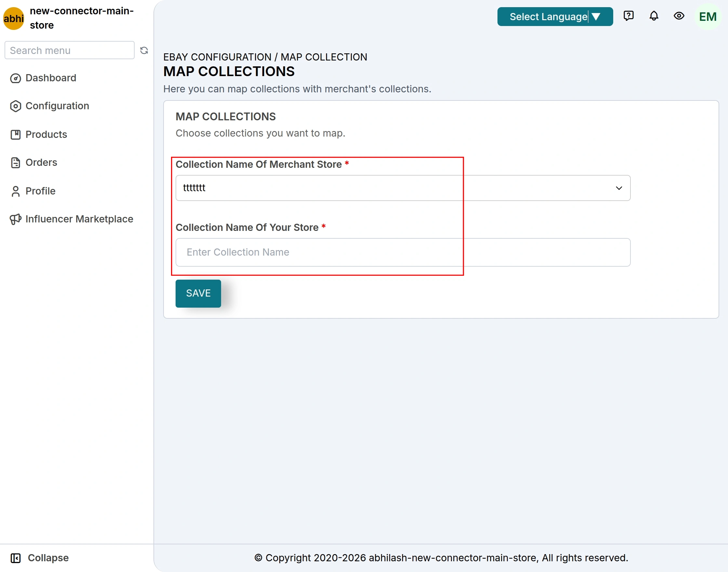Collapse the sidebar menu

click(40, 558)
